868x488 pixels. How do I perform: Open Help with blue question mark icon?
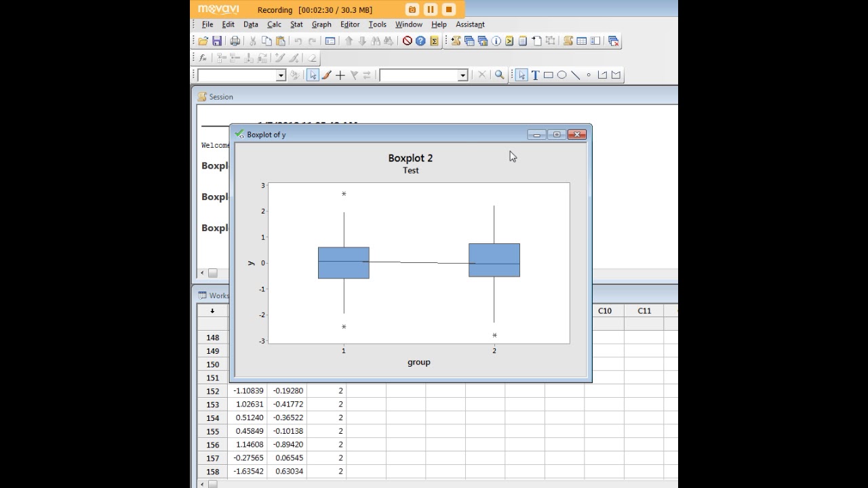click(420, 41)
